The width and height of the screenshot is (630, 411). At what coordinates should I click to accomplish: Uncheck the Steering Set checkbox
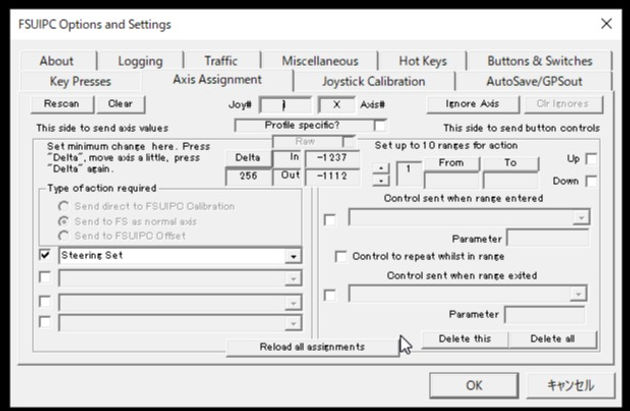point(45,255)
